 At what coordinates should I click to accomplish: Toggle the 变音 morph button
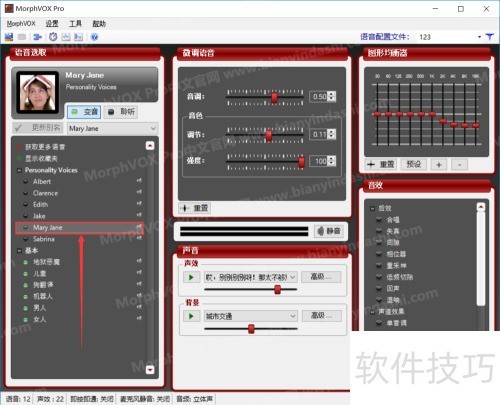(x=84, y=112)
